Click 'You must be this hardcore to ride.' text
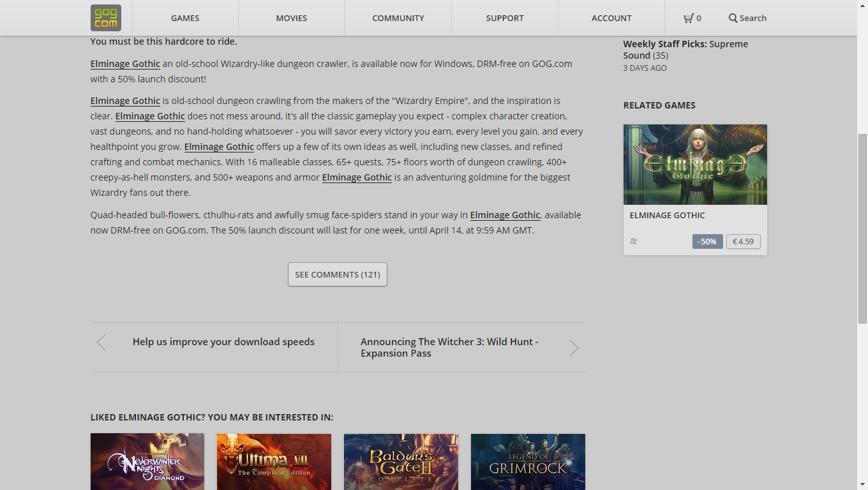Image resolution: width=868 pixels, height=490 pixels. (x=163, y=41)
